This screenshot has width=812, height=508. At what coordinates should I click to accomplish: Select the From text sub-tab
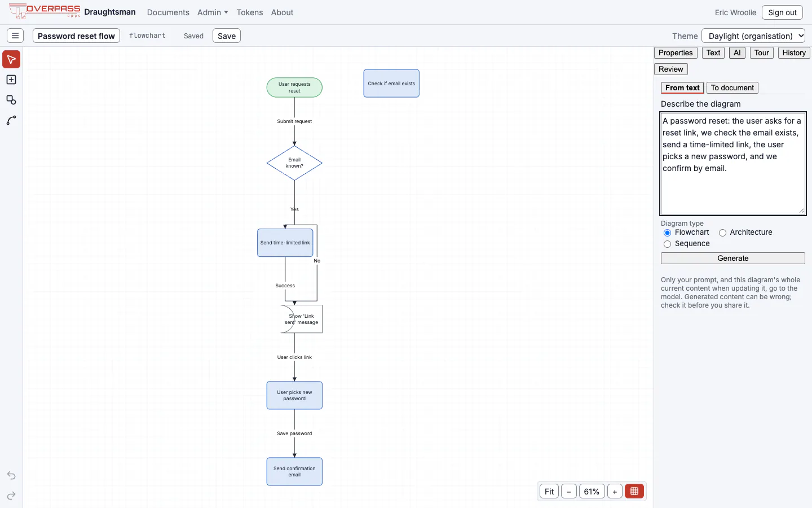pyautogui.click(x=682, y=87)
